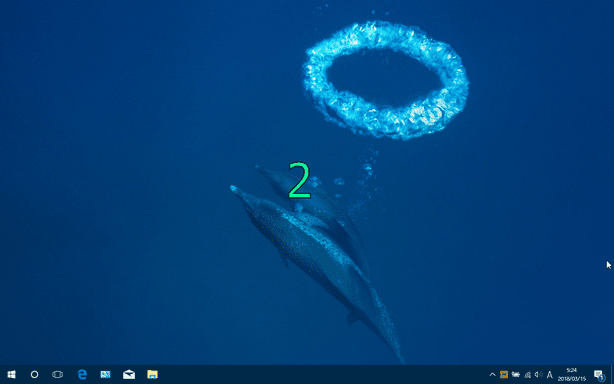Viewport: 614px width, 384px height.
Task: Click an empty area of the taskbar
Action: 313,375
